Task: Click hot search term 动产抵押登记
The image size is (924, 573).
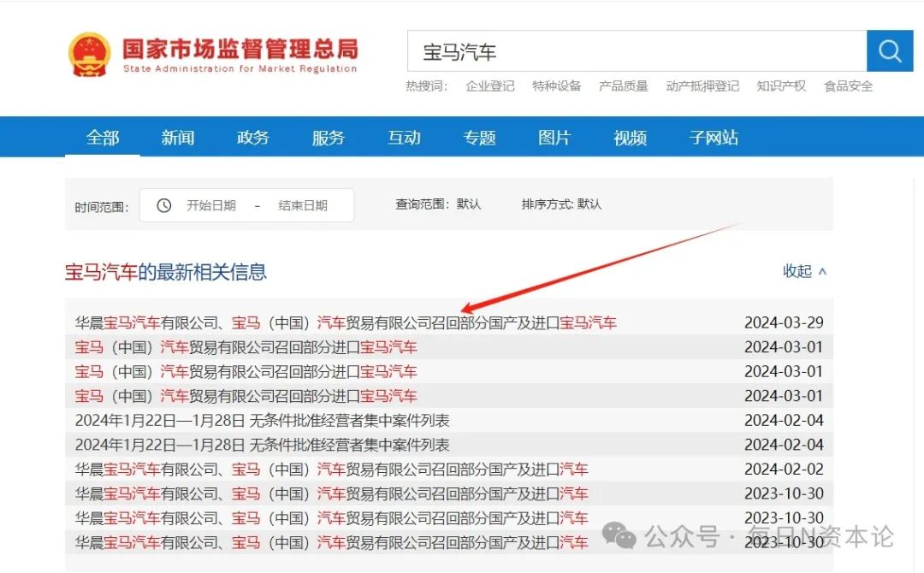Action: click(702, 86)
